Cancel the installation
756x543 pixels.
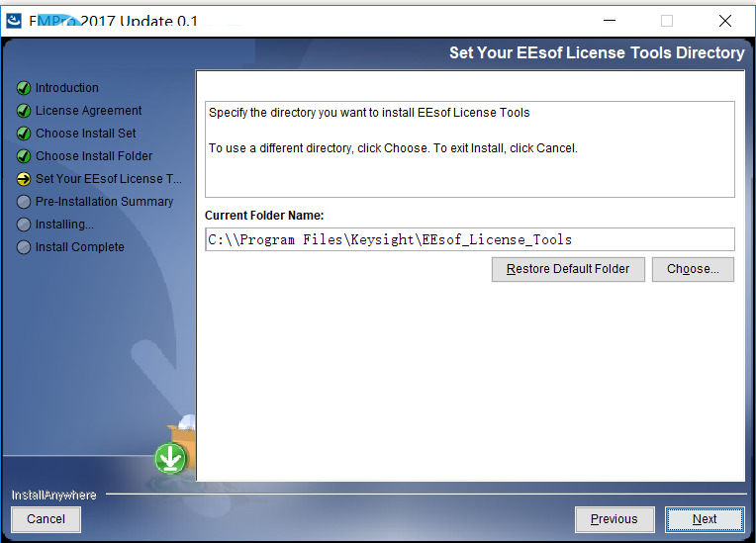pyautogui.click(x=46, y=519)
